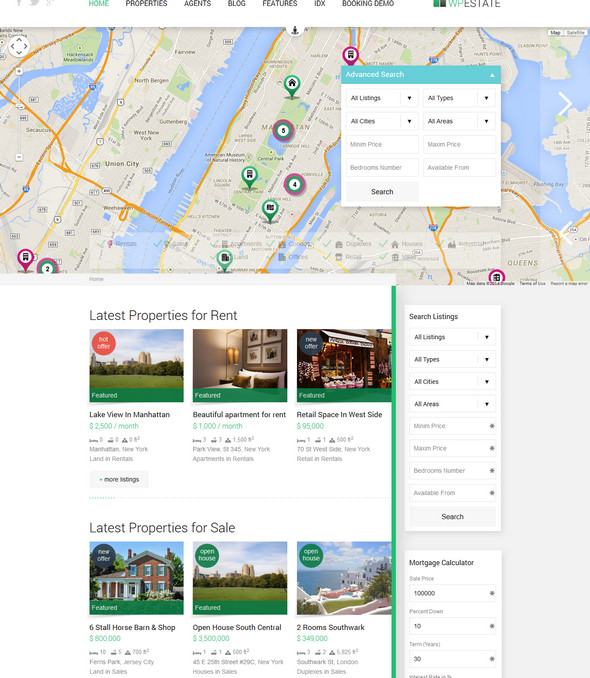Open sidebar All Listings dropdown
The image size is (590, 678).
[x=452, y=337]
